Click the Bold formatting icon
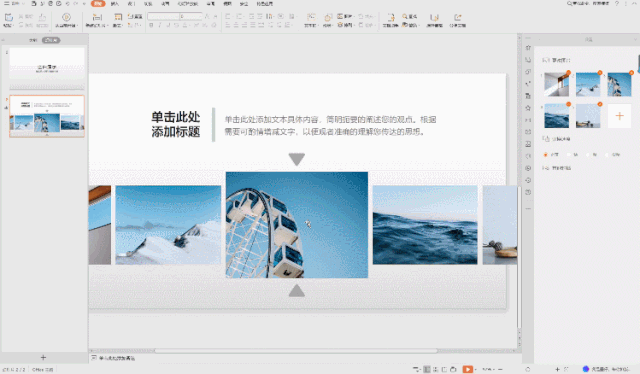Image resolution: width=640 pixels, height=374 pixels. tap(151, 25)
